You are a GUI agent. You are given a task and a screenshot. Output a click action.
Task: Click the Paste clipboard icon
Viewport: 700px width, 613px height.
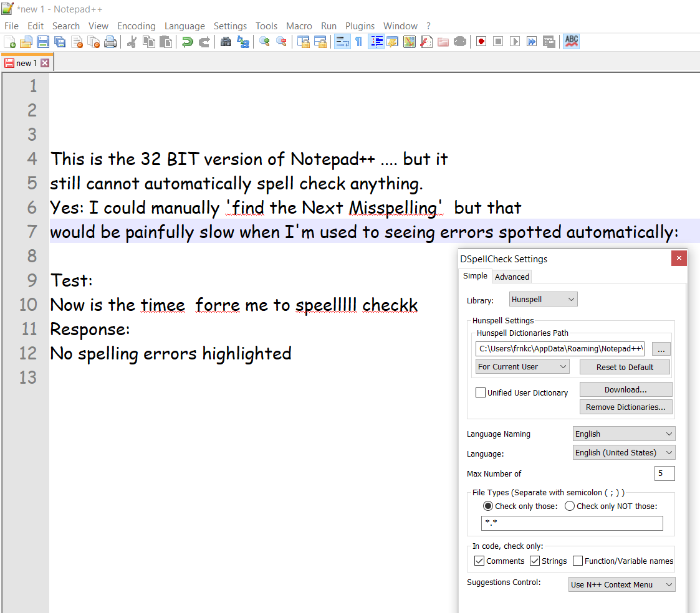tap(166, 42)
